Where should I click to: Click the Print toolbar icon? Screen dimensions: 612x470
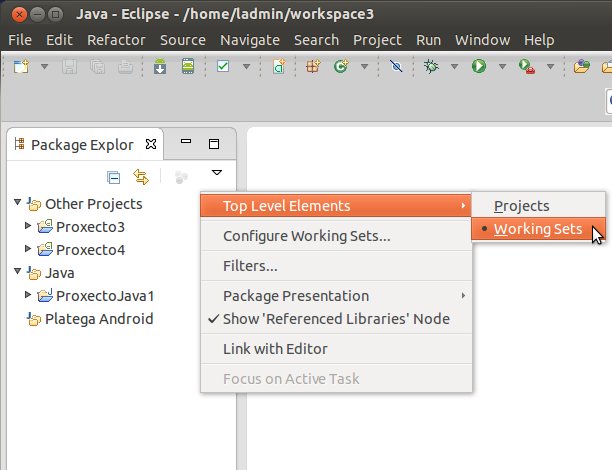coord(125,67)
